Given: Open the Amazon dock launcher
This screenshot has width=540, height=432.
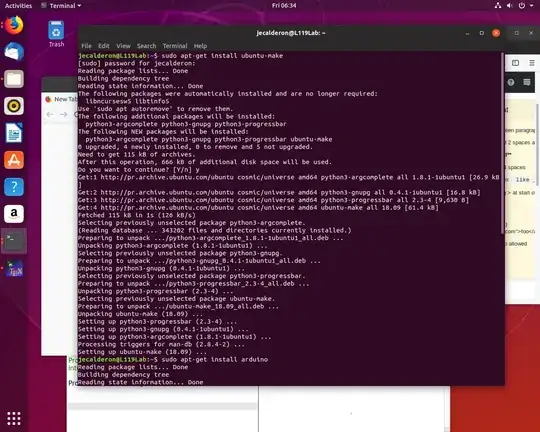Looking at the screenshot, I should click(x=14, y=214).
